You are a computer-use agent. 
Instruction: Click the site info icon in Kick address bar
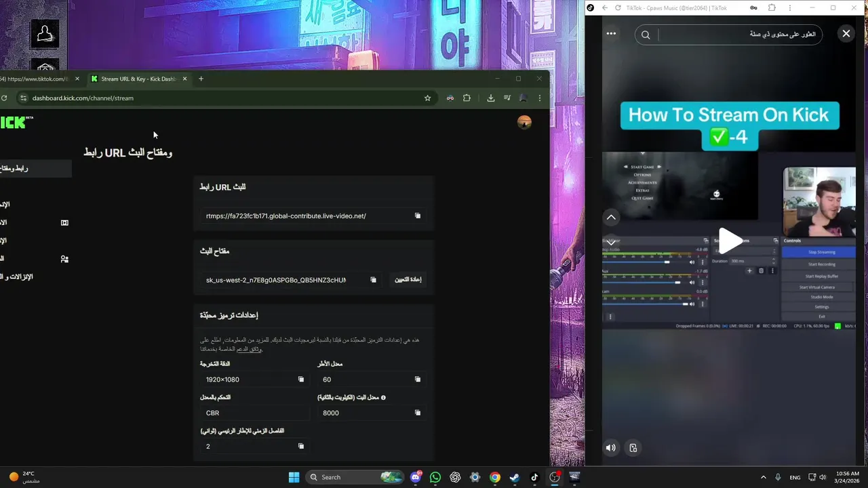click(x=23, y=98)
